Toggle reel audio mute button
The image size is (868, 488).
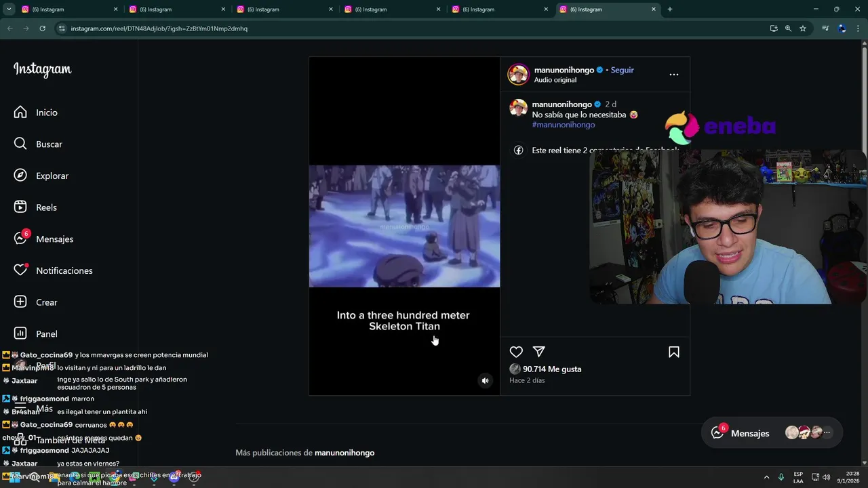485,381
